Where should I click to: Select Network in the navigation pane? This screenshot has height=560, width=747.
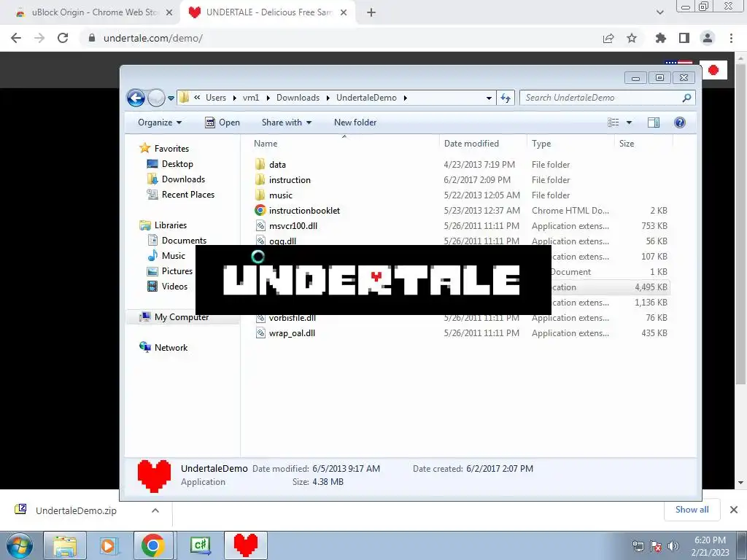point(163,348)
